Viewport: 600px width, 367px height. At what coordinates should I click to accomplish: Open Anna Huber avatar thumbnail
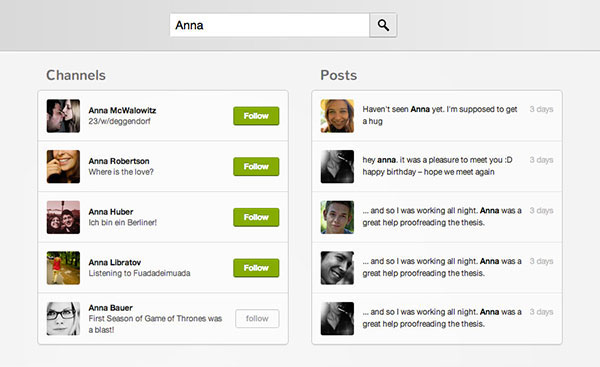[64, 217]
